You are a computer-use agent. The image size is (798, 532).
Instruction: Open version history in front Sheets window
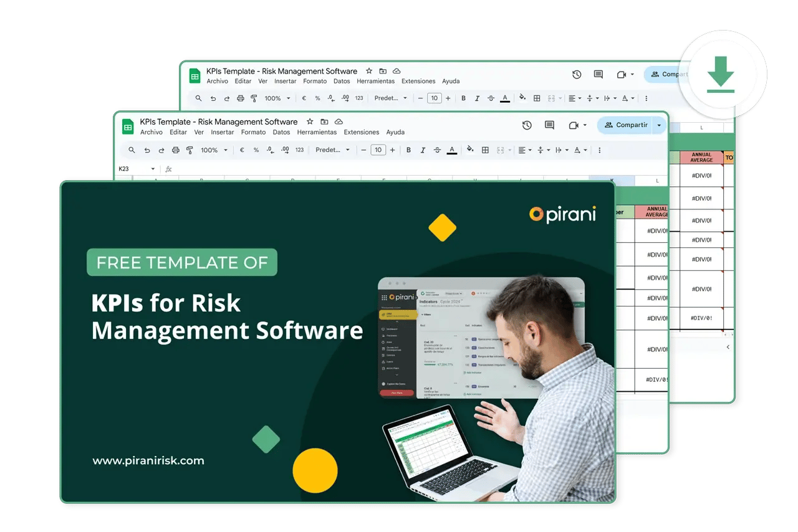pyautogui.click(x=527, y=125)
